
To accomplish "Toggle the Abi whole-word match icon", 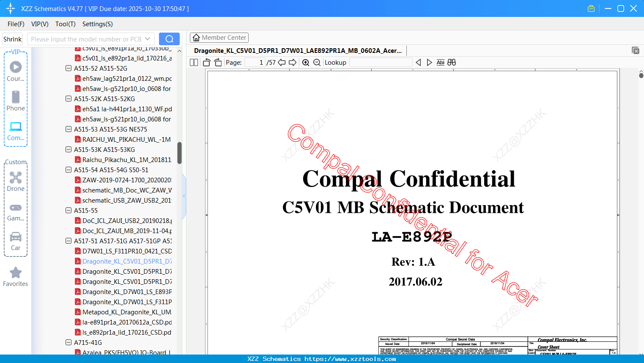I will click(441, 63).
